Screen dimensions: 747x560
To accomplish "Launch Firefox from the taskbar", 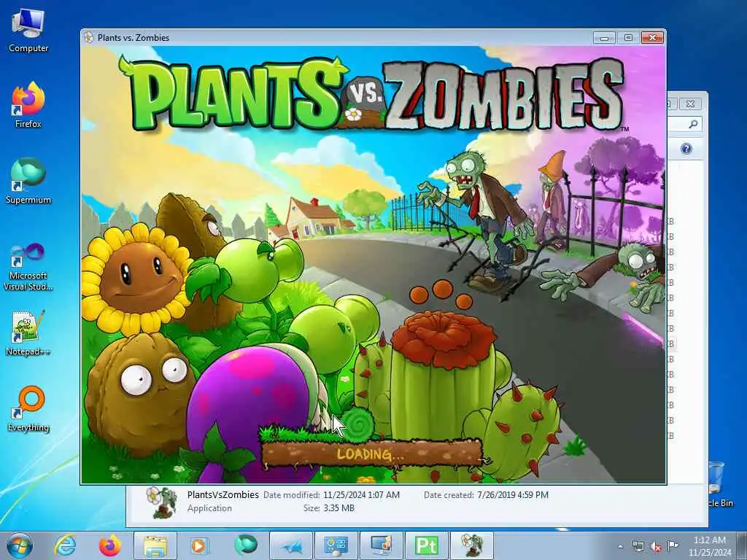I will 109,545.
